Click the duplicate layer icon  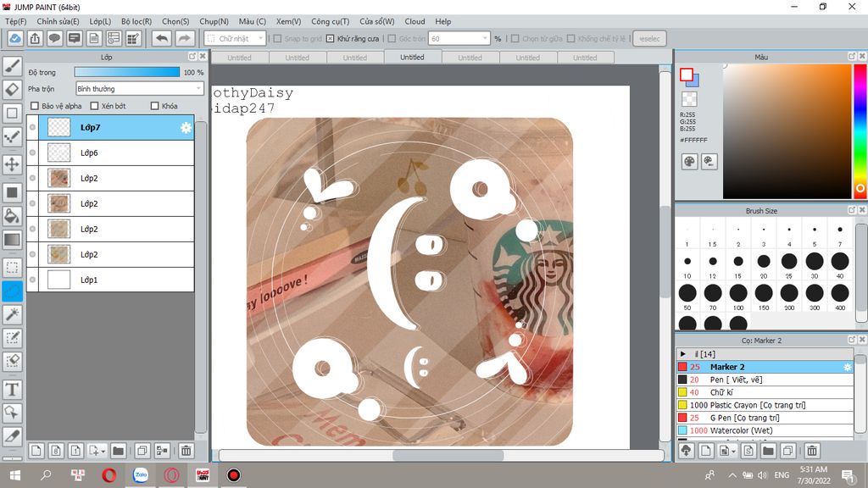142,451
